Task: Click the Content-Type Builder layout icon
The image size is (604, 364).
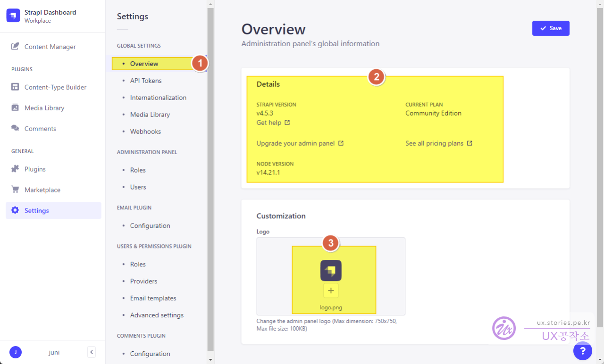Action: (15, 87)
